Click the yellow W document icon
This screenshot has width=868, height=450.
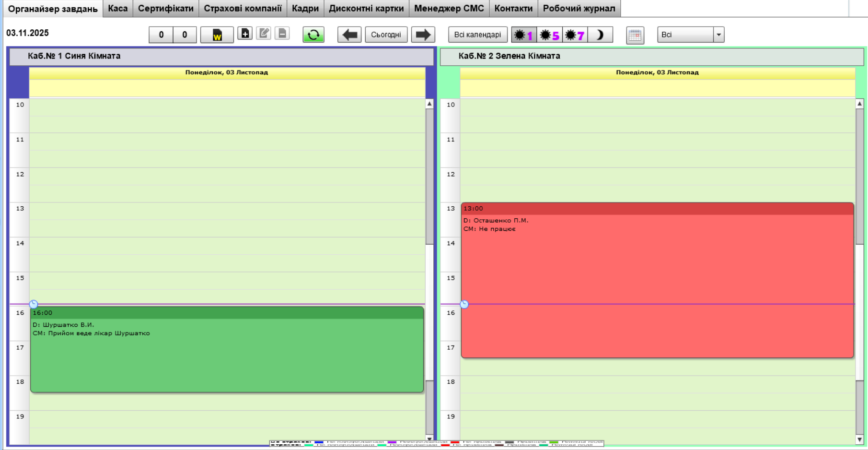tap(217, 35)
